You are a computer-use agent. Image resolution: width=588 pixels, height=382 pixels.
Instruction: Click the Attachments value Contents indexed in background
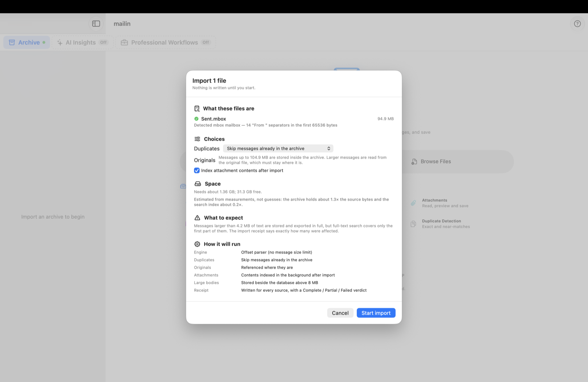click(x=288, y=275)
